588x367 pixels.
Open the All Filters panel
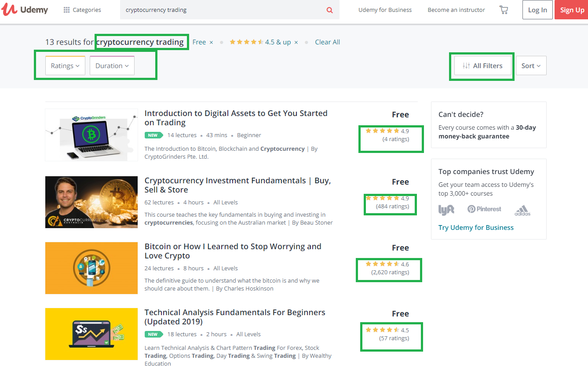(x=483, y=65)
